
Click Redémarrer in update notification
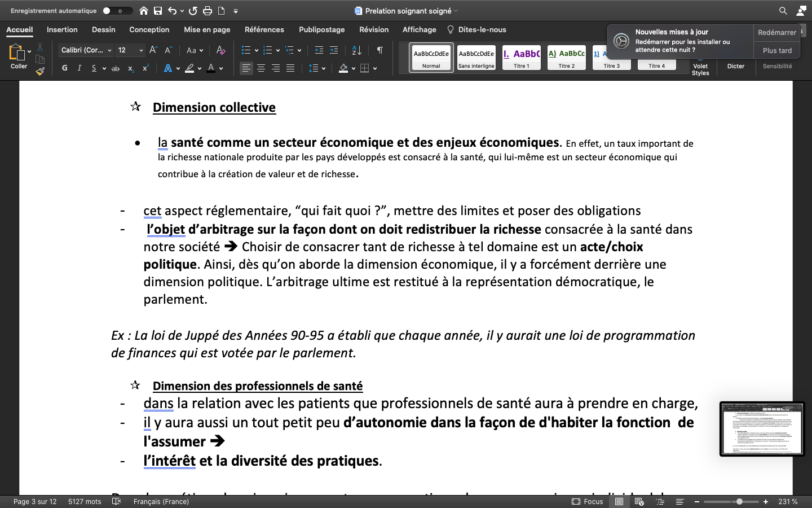coord(777,33)
